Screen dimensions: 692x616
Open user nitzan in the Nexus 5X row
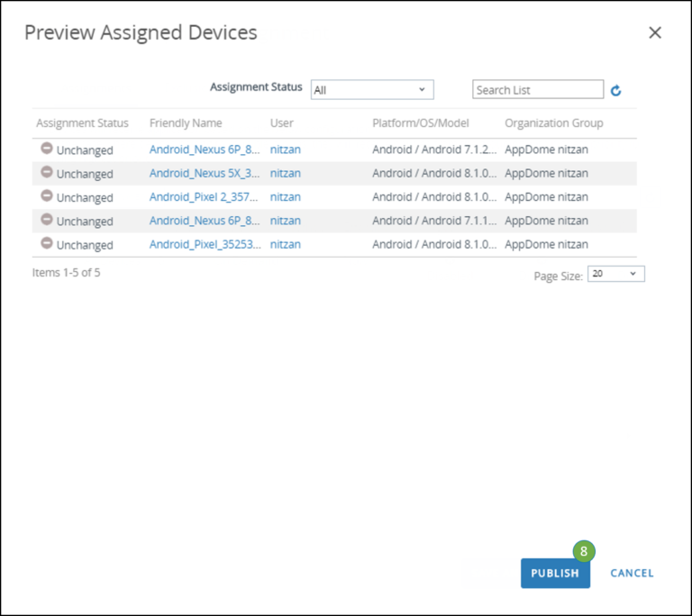coord(285,173)
